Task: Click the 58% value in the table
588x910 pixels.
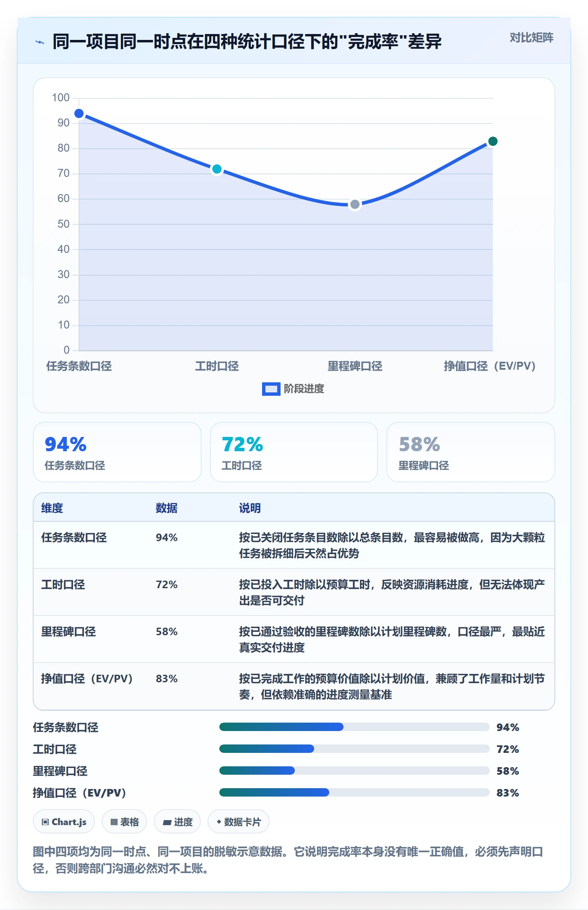Action: coord(167,631)
